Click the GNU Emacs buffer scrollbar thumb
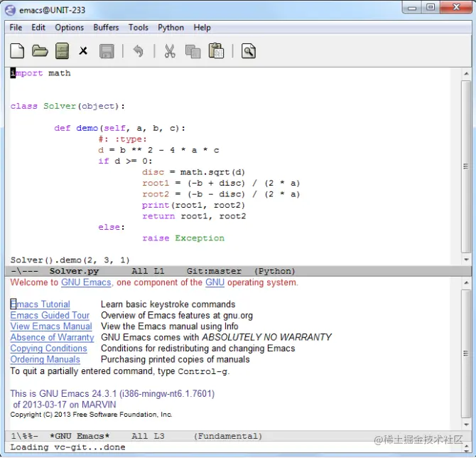 [x=466, y=353]
